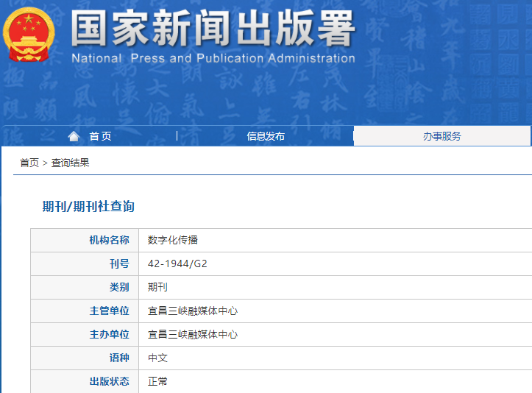
Task: Click the 正常 publication status value
Action: point(157,381)
